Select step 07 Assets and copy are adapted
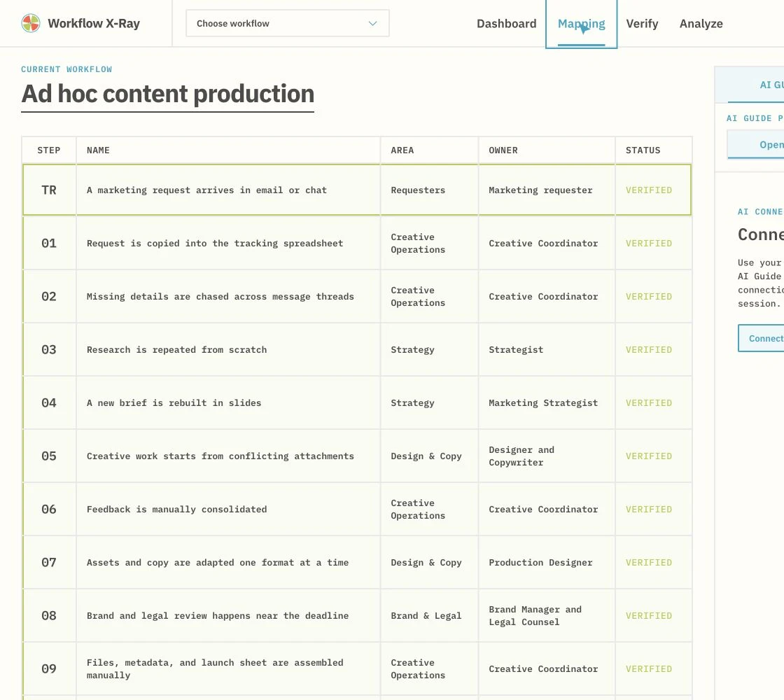 pyautogui.click(x=357, y=562)
